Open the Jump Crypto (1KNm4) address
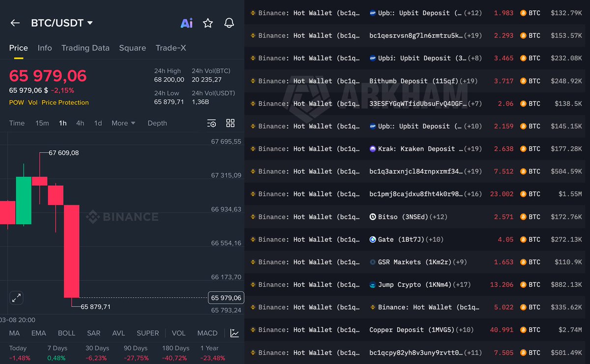590x364 pixels. click(x=415, y=284)
